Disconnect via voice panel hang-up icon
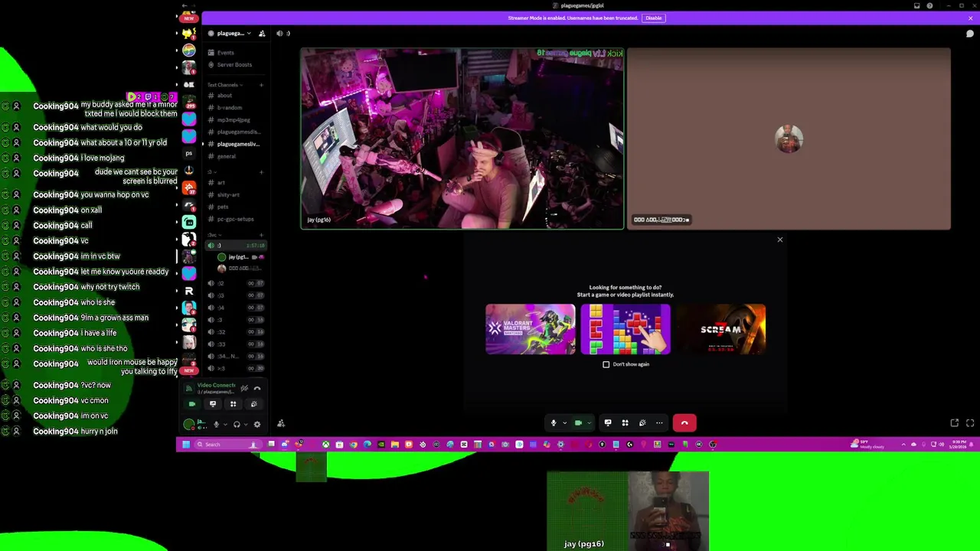 (257, 388)
